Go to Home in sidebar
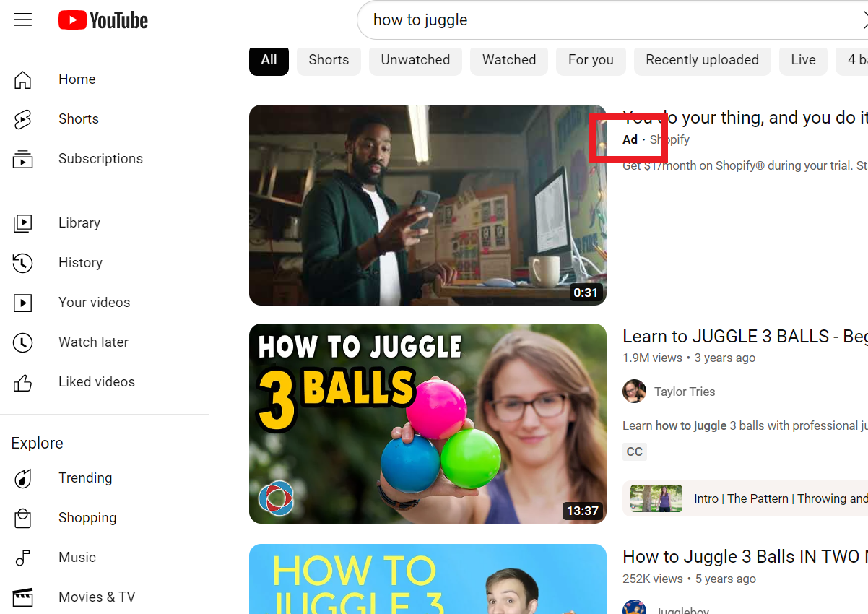 (77, 79)
